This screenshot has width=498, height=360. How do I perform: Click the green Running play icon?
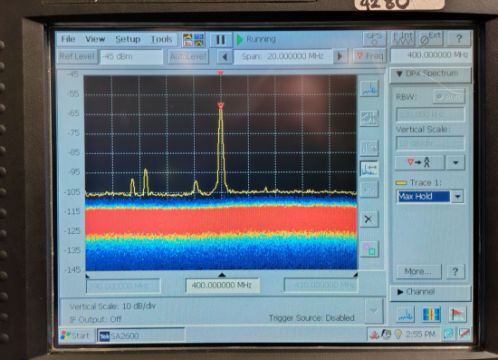click(239, 40)
